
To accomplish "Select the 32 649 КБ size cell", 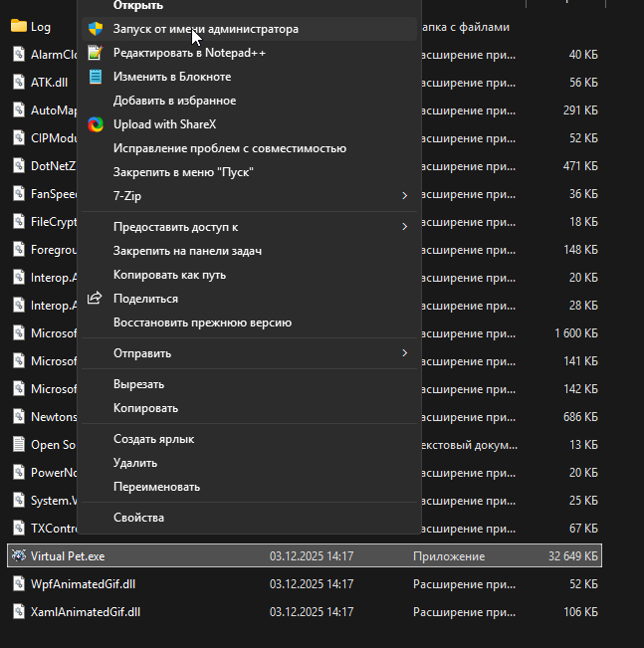I will (x=565, y=556).
